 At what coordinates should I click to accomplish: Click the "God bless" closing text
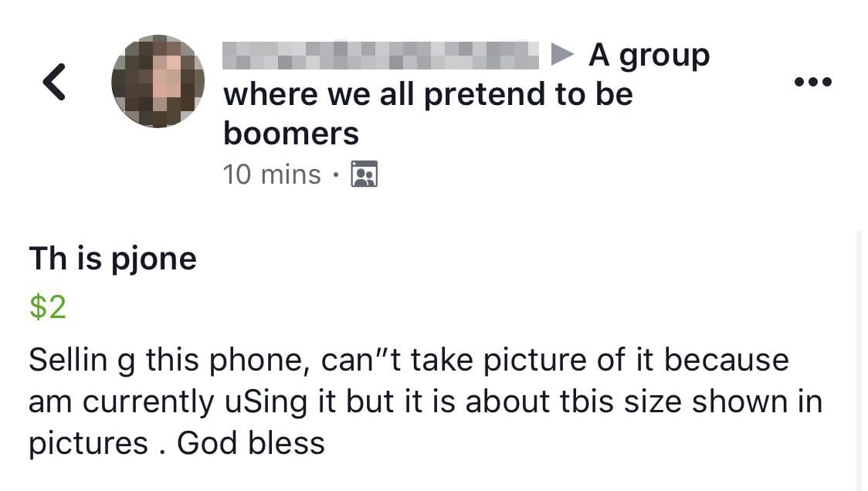point(251,443)
